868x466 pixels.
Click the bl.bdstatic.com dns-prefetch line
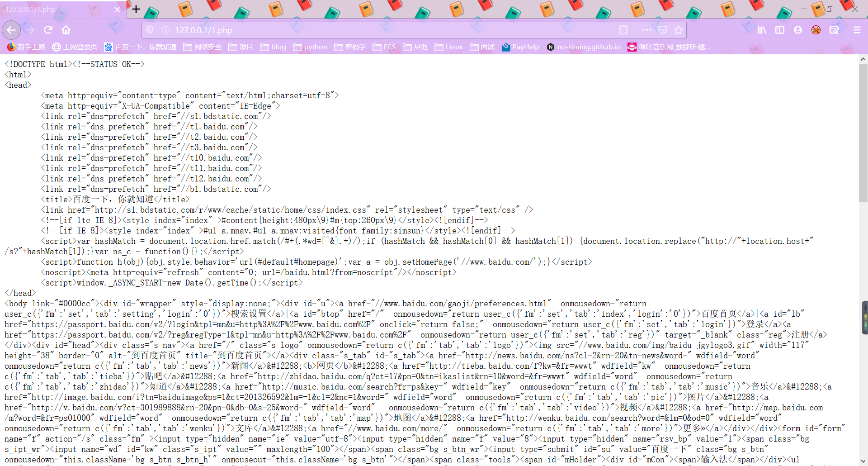point(156,189)
